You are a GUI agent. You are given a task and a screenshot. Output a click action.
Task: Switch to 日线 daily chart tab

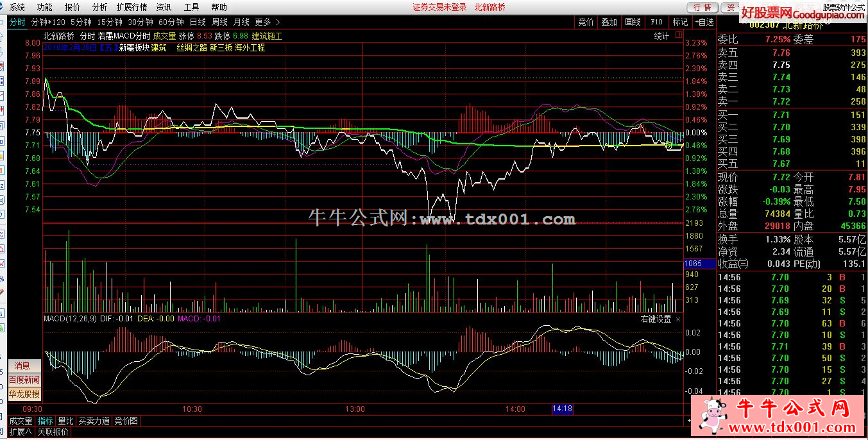(x=198, y=22)
